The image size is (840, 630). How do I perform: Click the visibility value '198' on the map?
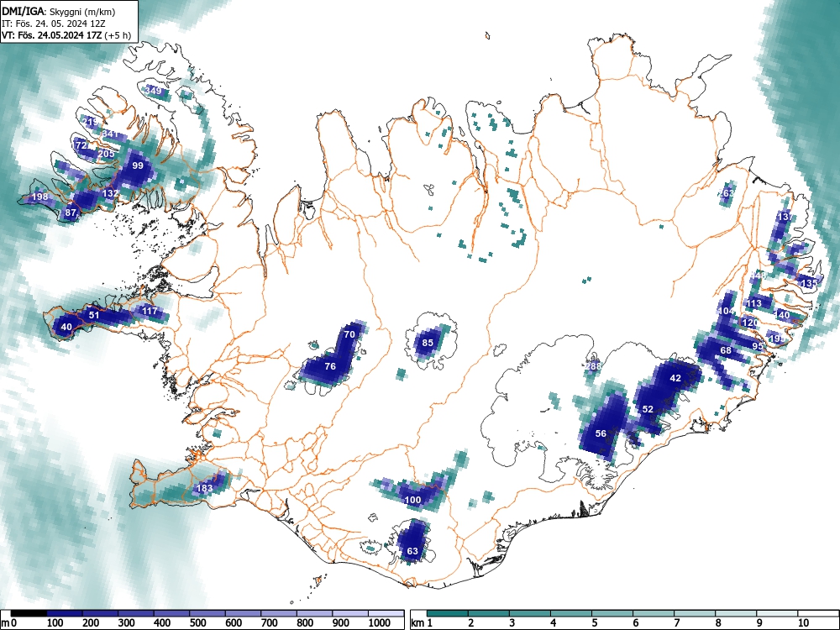[x=40, y=197]
